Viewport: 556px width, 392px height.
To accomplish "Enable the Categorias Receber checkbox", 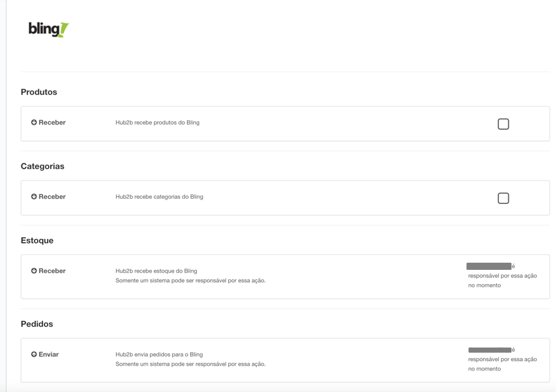I will point(503,198).
